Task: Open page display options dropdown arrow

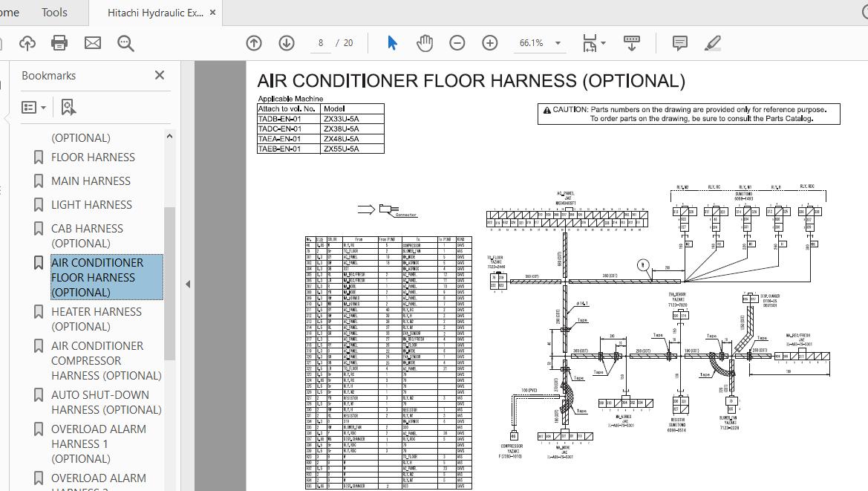Action: tap(604, 43)
